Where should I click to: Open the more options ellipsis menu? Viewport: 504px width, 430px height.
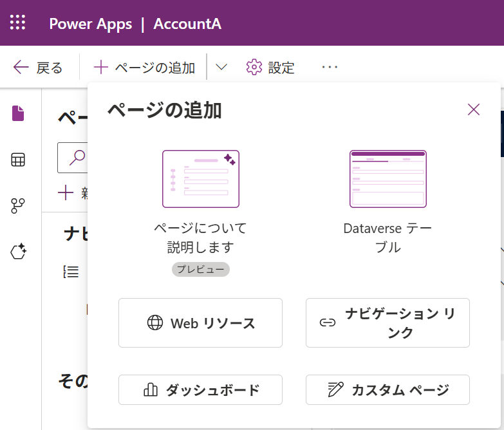pyautogui.click(x=330, y=67)
